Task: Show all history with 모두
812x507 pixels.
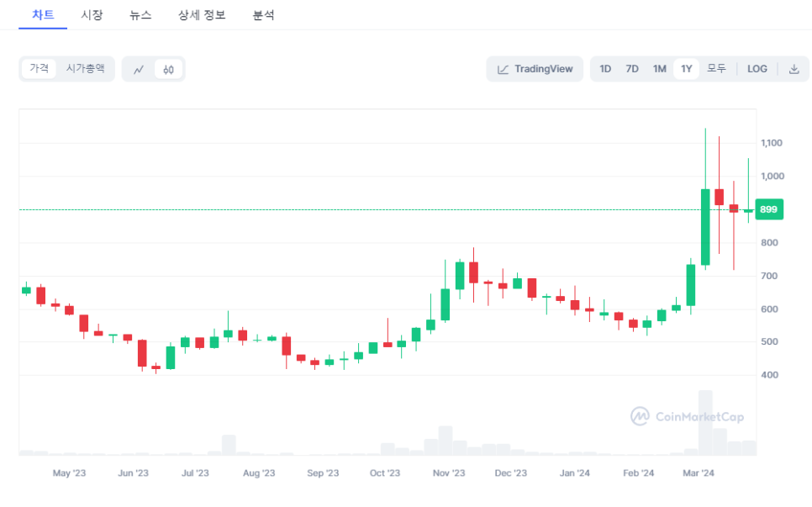Action: click(x=717, y=69)
